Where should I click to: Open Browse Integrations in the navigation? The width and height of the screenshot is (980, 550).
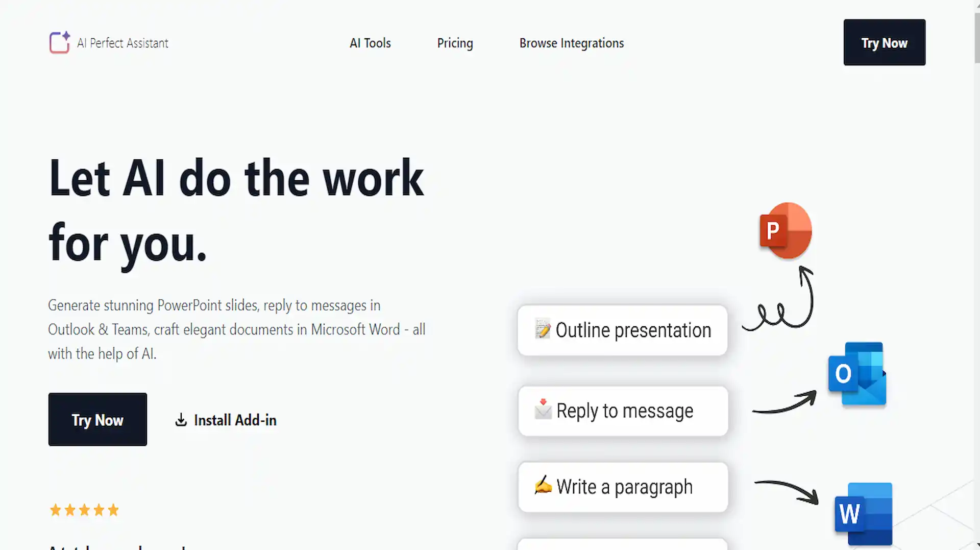(572, 43)
